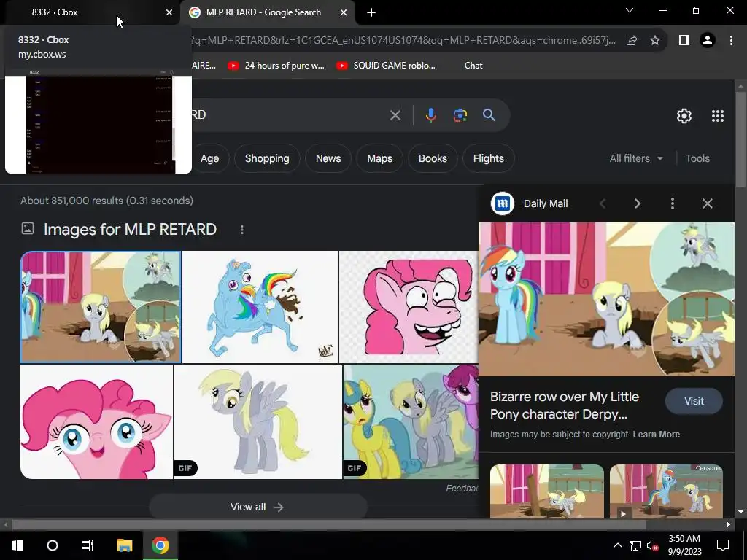The image size is (747, 560).
Task: Open the Windows notification center
Action: tap(723, 545)
